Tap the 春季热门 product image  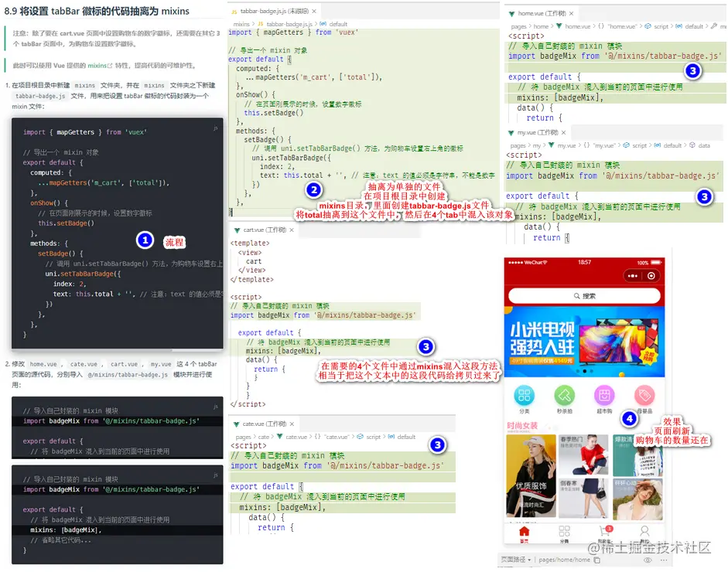coord(583,455)
